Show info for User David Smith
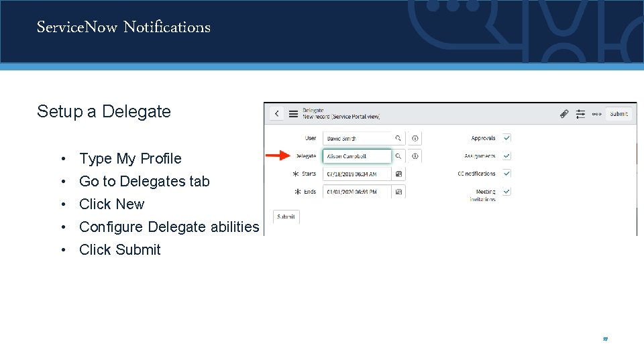644x362 pixels. coord(415,138)
